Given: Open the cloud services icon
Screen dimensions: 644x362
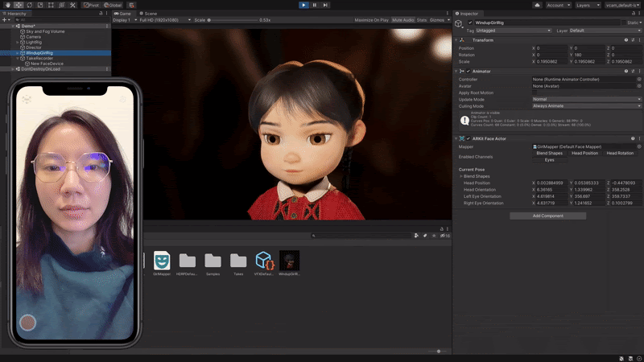Looking at the screenshot, I should tap(537, 5).
